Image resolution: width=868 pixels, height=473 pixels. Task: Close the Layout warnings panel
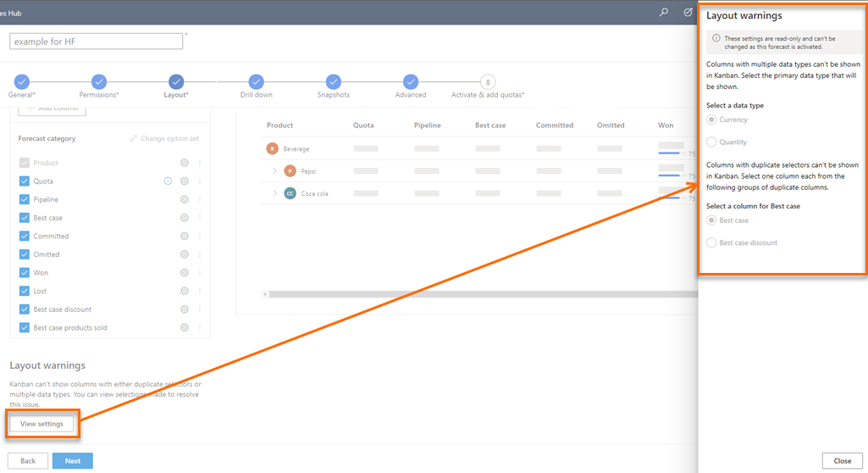pyautogui.click(x=842, y=461)
